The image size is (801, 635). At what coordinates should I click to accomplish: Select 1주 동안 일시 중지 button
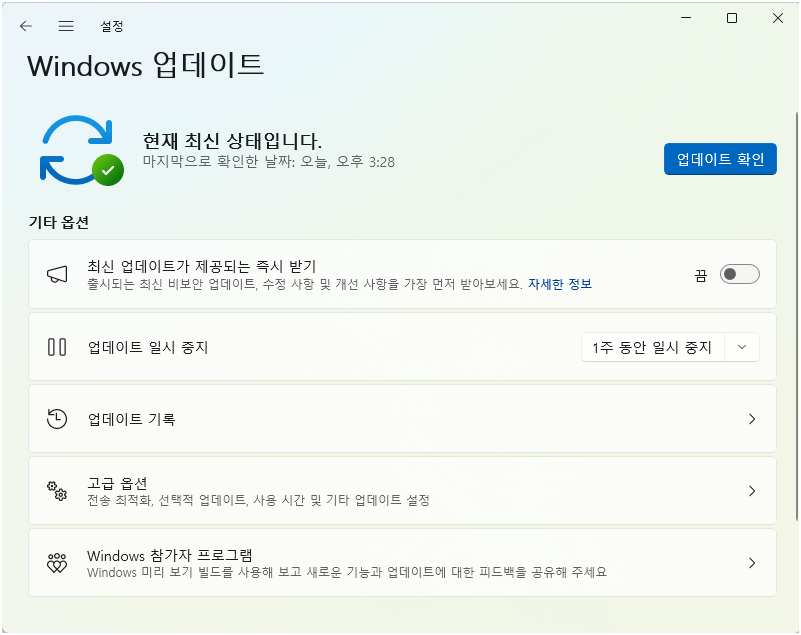click(652, 347)
